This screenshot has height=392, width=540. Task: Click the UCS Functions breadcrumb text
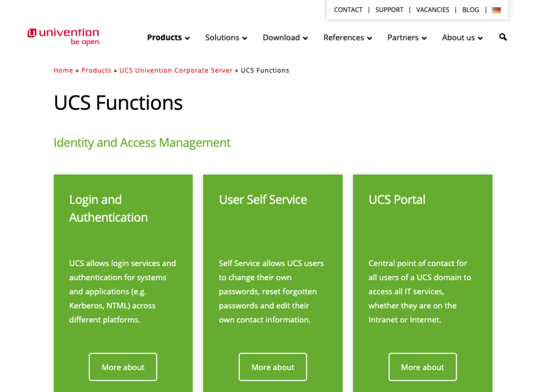(265, 71)
